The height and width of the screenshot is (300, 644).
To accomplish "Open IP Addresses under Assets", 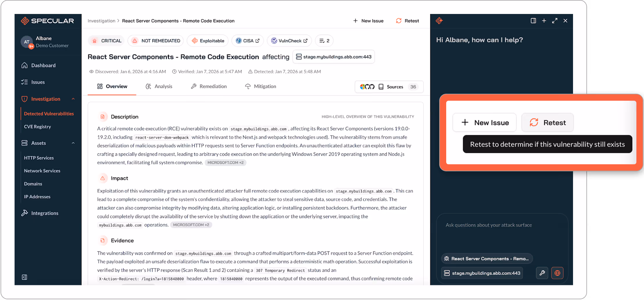I will click(x=37, y=197).
